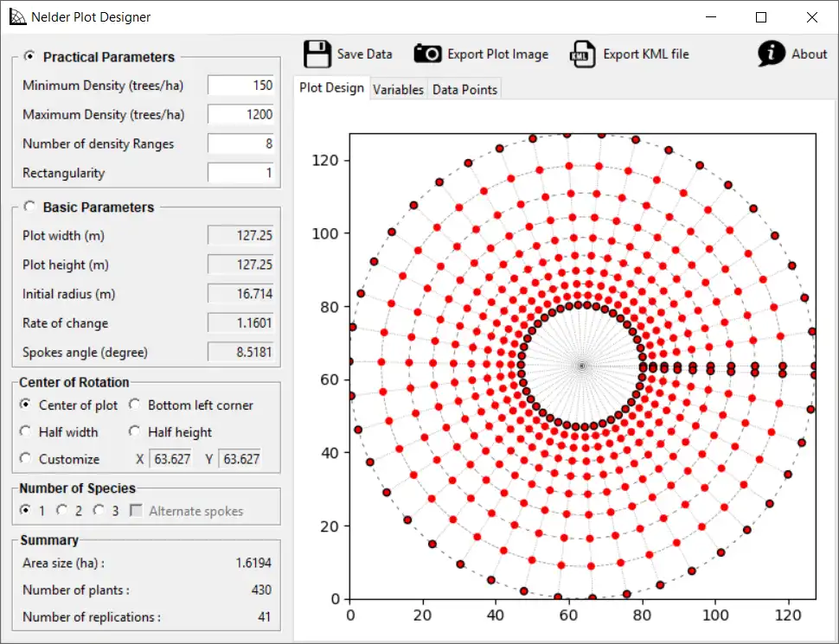This screenshot has width=839, height=644.
Task: Click the Save Data label
Action: pos(364,54)
